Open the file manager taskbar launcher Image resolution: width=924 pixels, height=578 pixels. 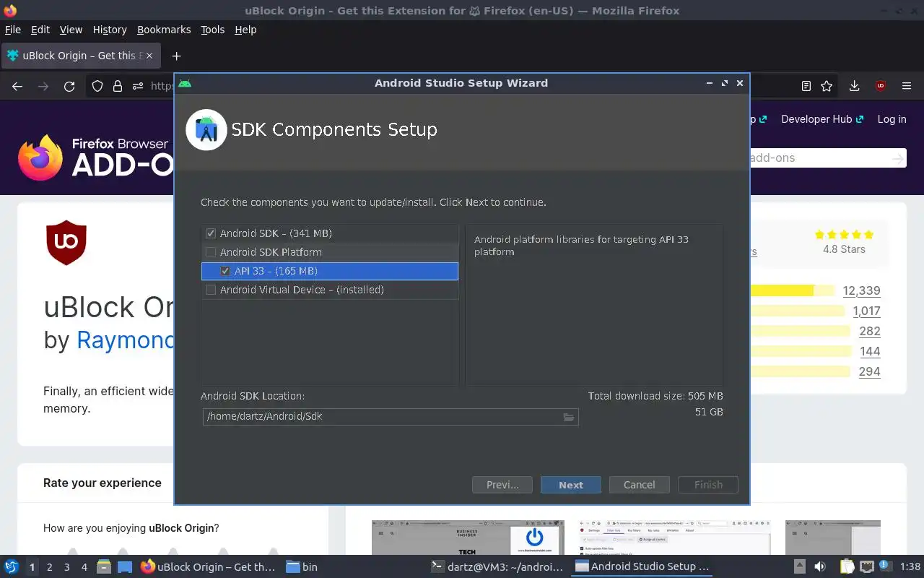pyautogui.click(x=104, y=566)
